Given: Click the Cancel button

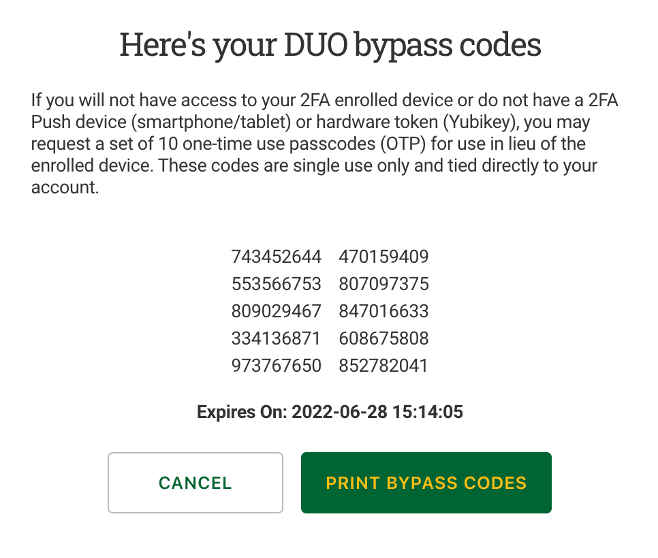Looking at the screenshot, I should click(195, 483).
